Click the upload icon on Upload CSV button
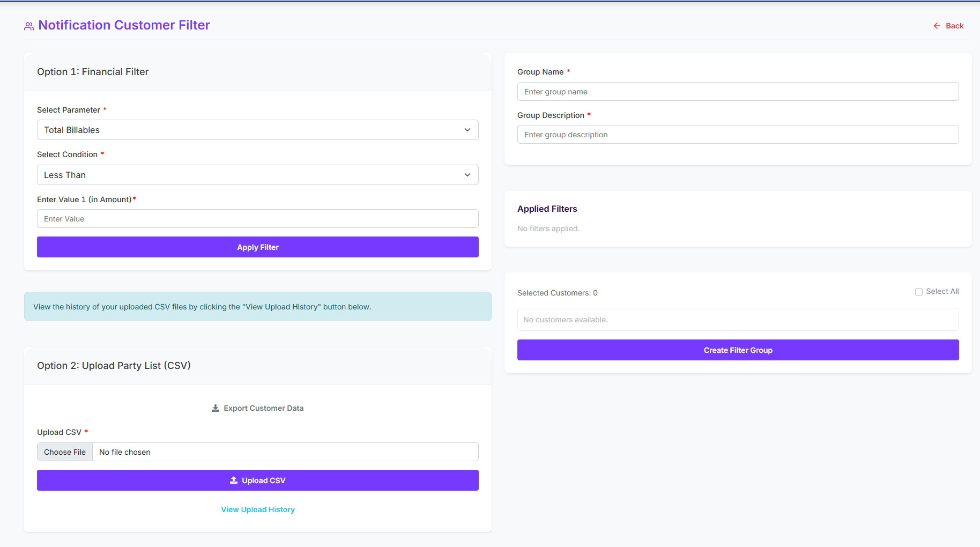Screen dimensions: 980x547 coord(234,481)
